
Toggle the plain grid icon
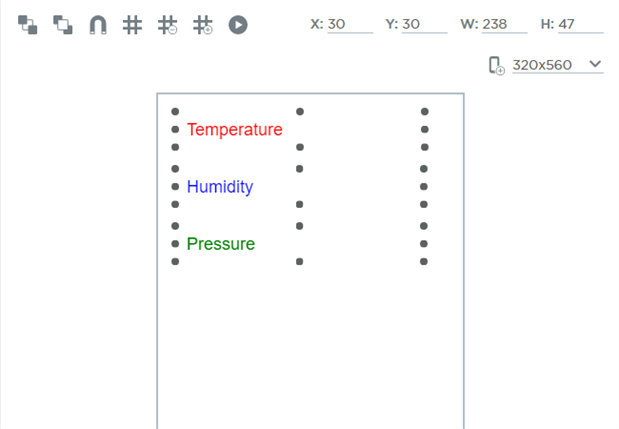pyautogui.click(x=132, y=25)
